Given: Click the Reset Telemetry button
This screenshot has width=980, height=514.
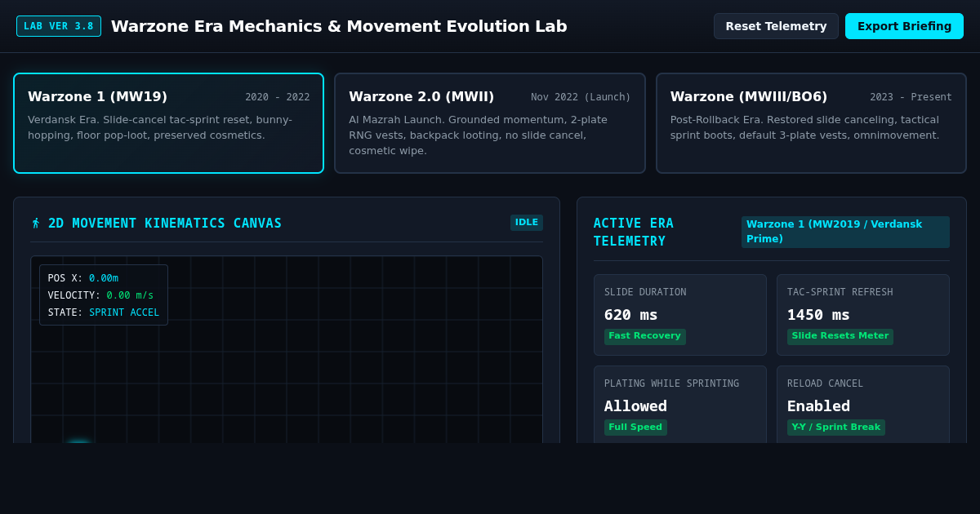Looking at the screenshot, I should (776, 26).
